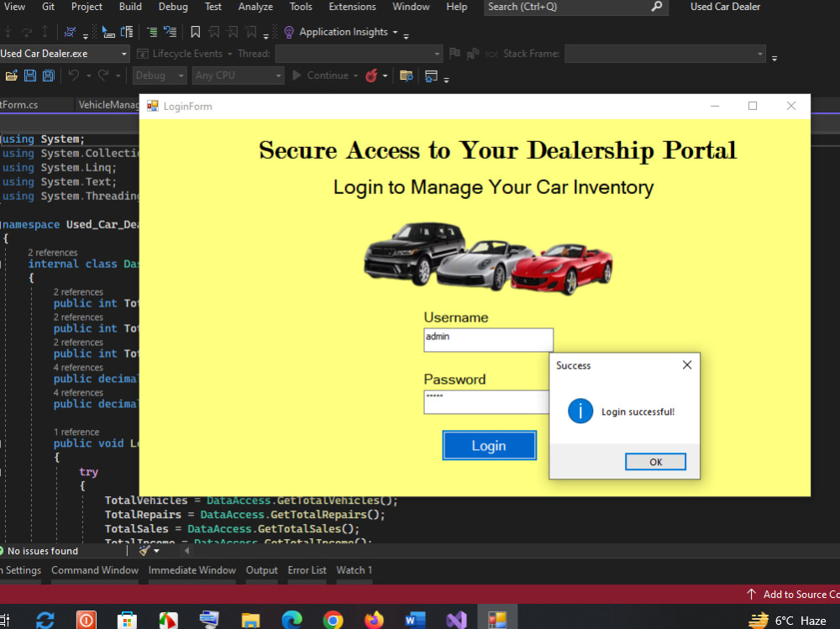Open File Explorer from the taskbar
Viewport: 840px width, 629px height.
tap(250, 620)
